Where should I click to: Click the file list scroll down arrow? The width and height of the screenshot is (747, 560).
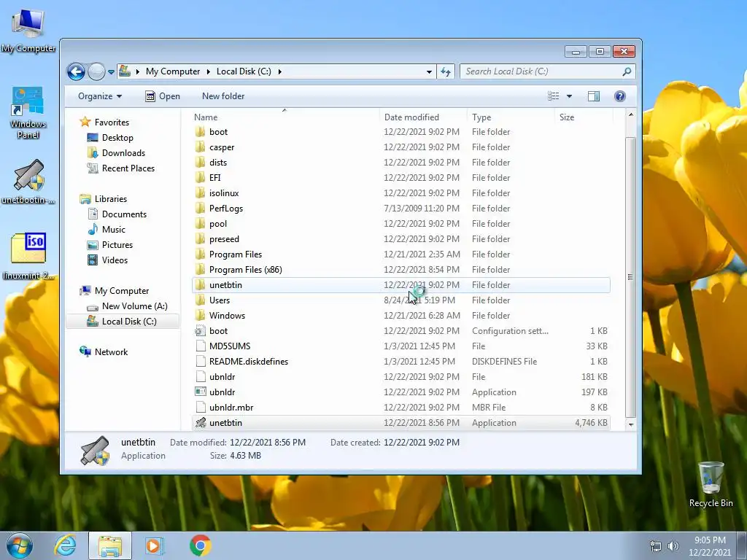(631, 424)
